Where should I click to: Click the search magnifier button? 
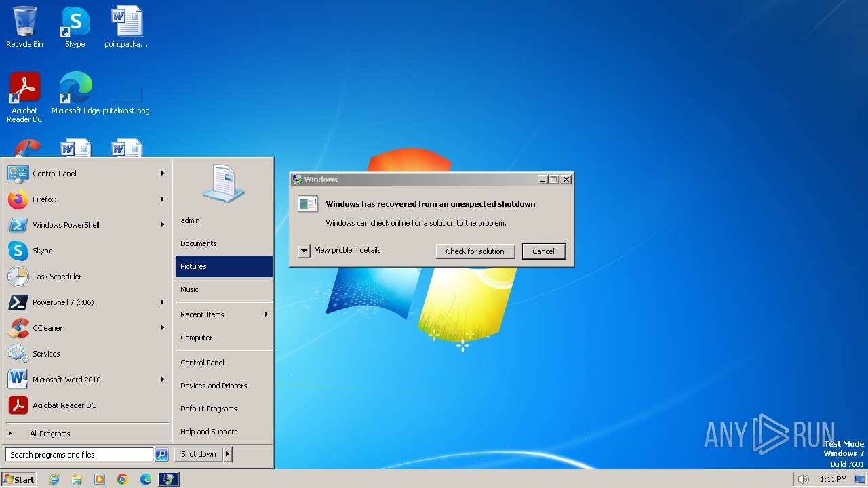click(161, 455)
